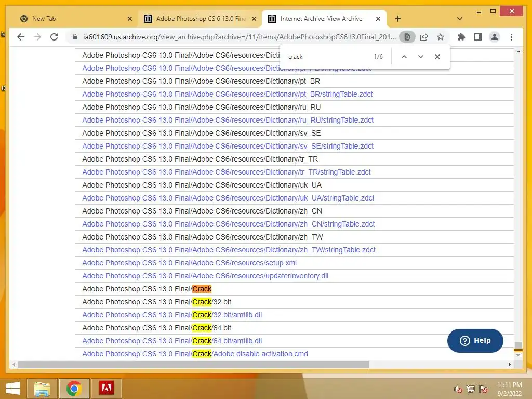
Task: Open zh_TW/stringTable.zdct link
Action: [x=229, y=250]
